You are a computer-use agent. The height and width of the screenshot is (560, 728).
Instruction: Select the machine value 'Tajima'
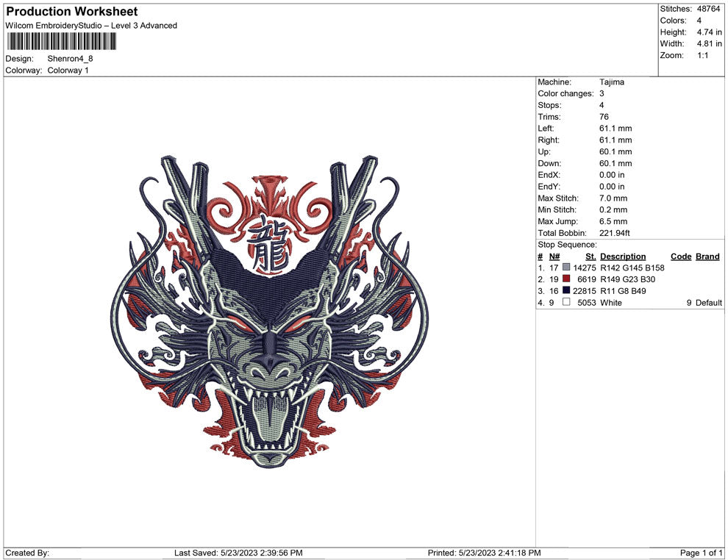click(x=612, y=82)
